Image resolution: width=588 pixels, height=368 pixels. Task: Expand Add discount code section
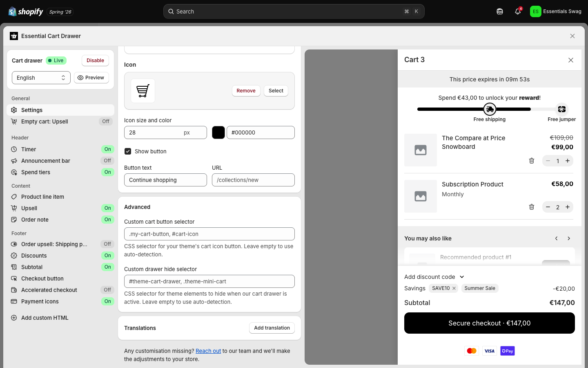pos(434,277)
